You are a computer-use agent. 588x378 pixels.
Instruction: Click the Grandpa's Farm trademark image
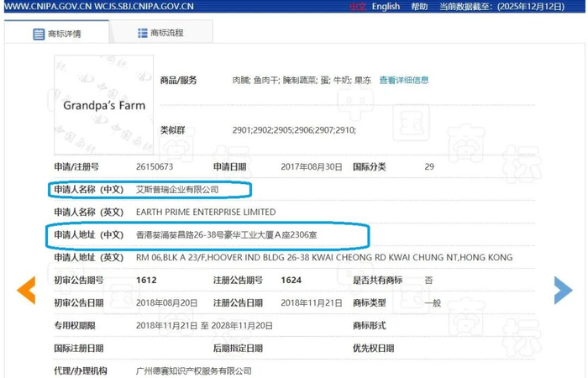104,105
